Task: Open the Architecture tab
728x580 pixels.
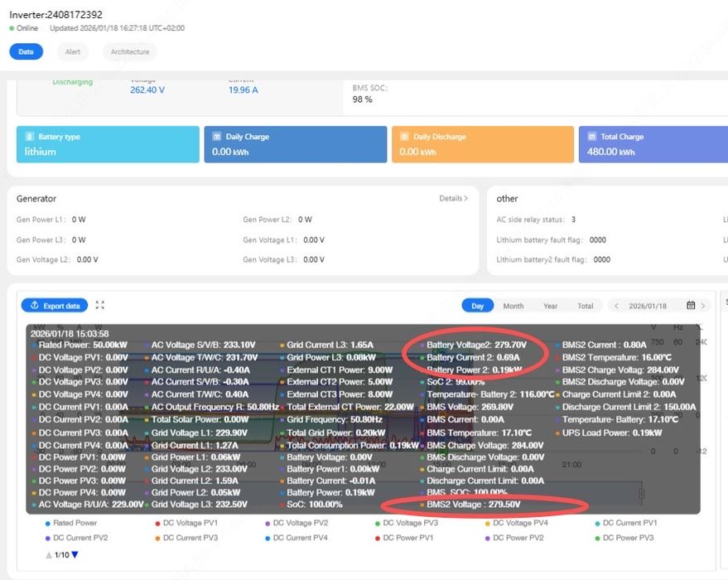Action: tap(130, 51)
